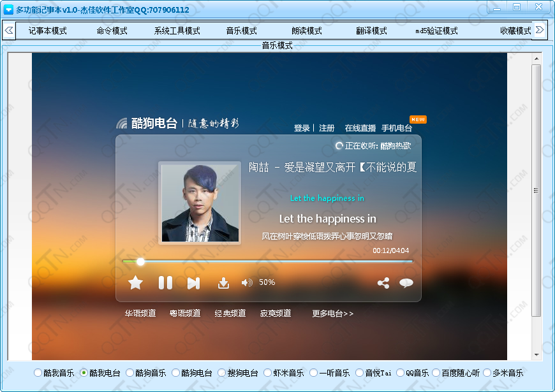This screenshot has height=392, width=555.
Task: Select the 酷我音乐 radio button
Action: coord(38,373)
